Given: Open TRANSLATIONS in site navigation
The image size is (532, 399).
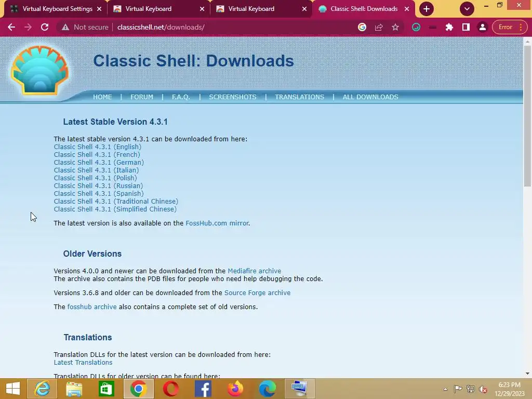Looking at the screenshot, I should click(300, 97).
